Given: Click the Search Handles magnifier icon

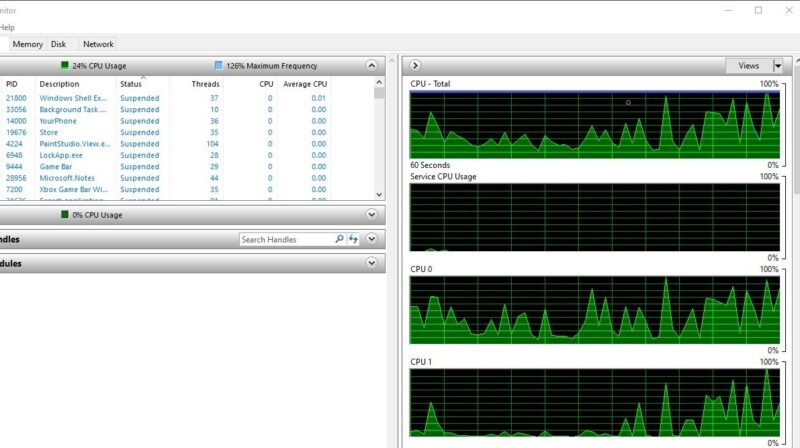Looking at the screenshot, I should pyautogui.click(x=339, y=239).
